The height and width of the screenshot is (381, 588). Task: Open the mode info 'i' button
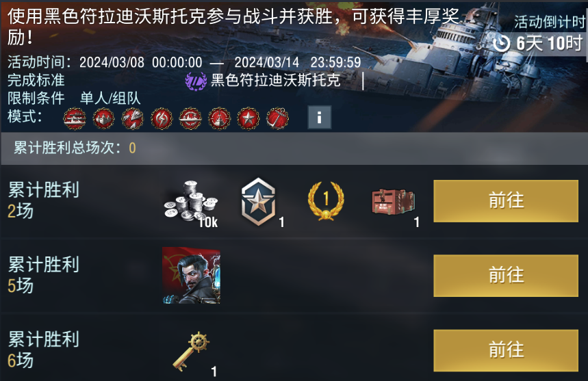pyautogui.click(x=319, y=117)
